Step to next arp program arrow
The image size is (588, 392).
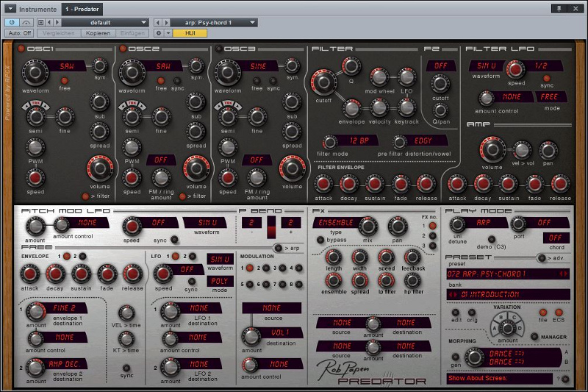(x=166, y=23)
